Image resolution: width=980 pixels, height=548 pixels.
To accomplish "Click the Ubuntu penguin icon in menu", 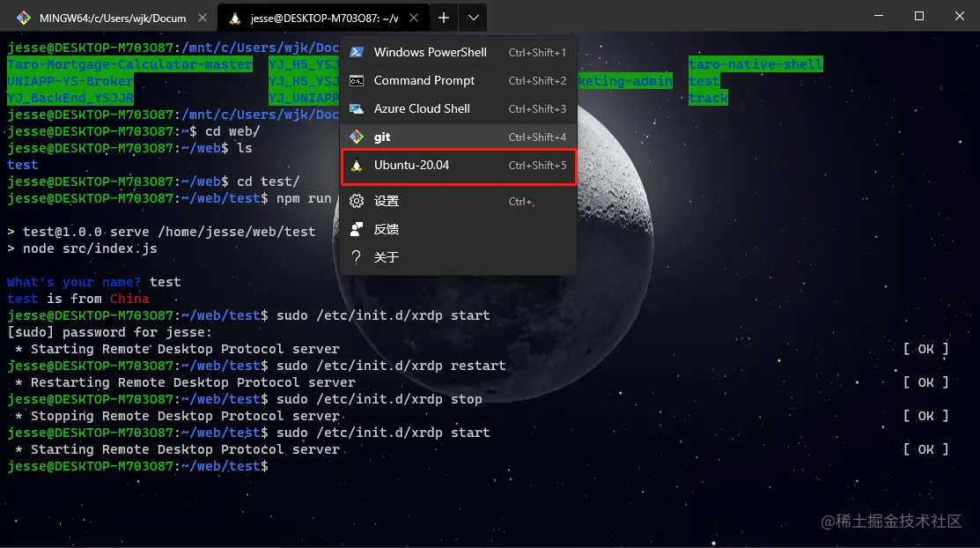I will (x=357, y=165).
